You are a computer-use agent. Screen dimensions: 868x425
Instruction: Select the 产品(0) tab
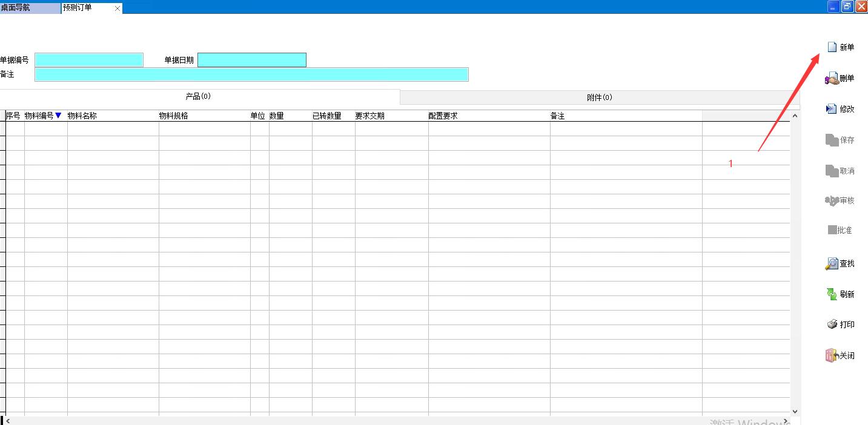click(198, 97)
